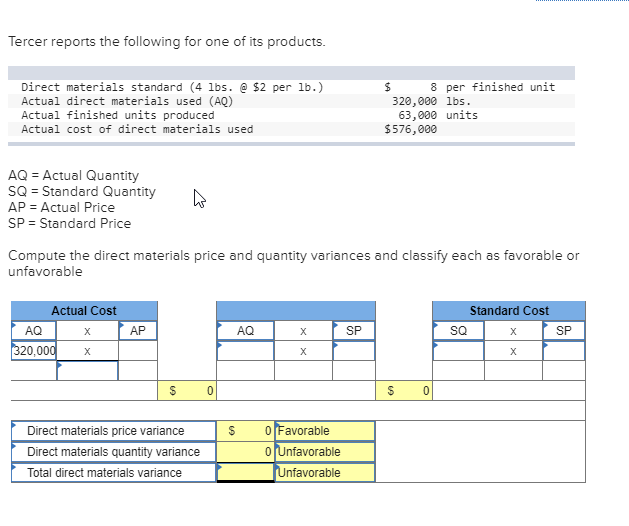Click the Actual finished units produced row label
This screenshot has width=629, height=526.
click(118, 116)
